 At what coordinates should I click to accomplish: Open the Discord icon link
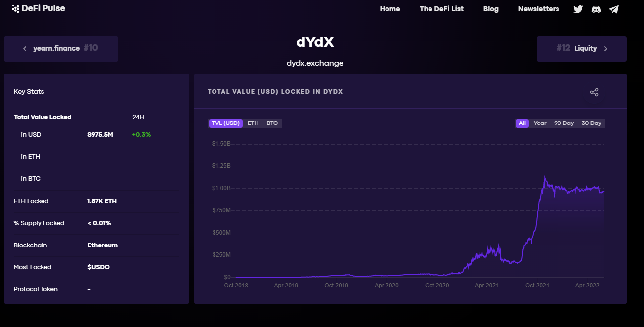[596, 9]
